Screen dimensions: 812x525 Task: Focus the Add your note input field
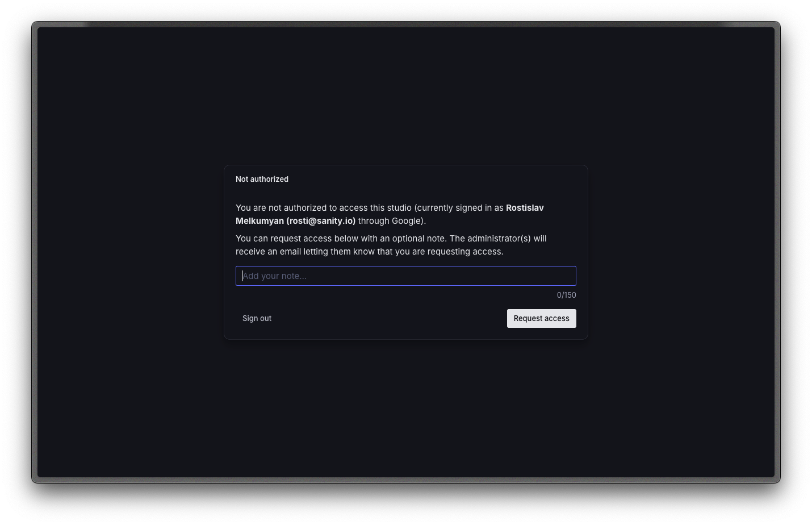click(x=406, y=276)
